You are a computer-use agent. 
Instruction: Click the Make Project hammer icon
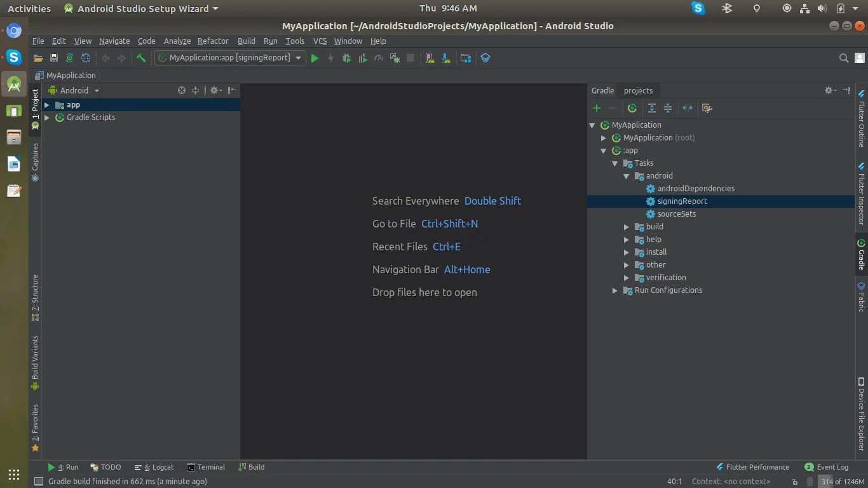(x=141, y=58)
